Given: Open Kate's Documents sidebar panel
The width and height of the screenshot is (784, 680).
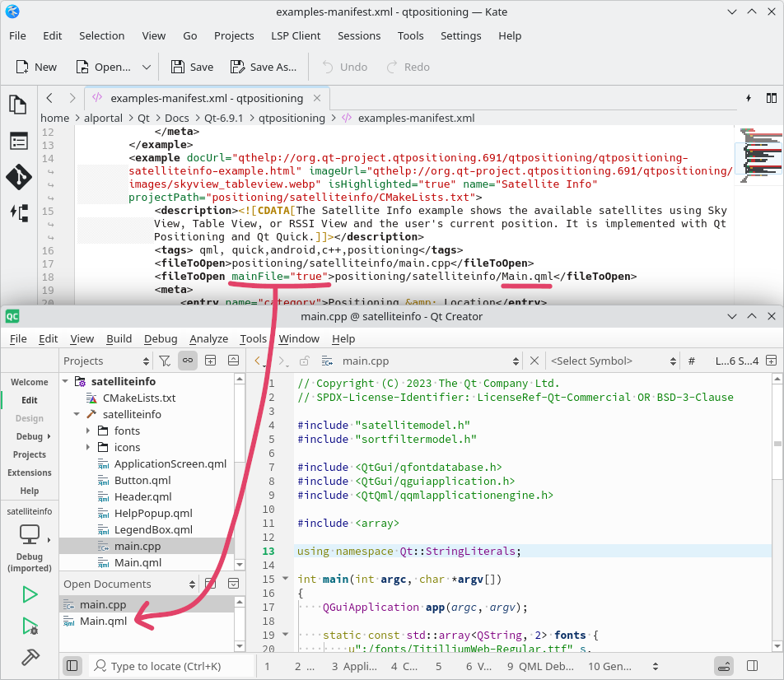Looking at the screenshot, I should click(18, 105).
